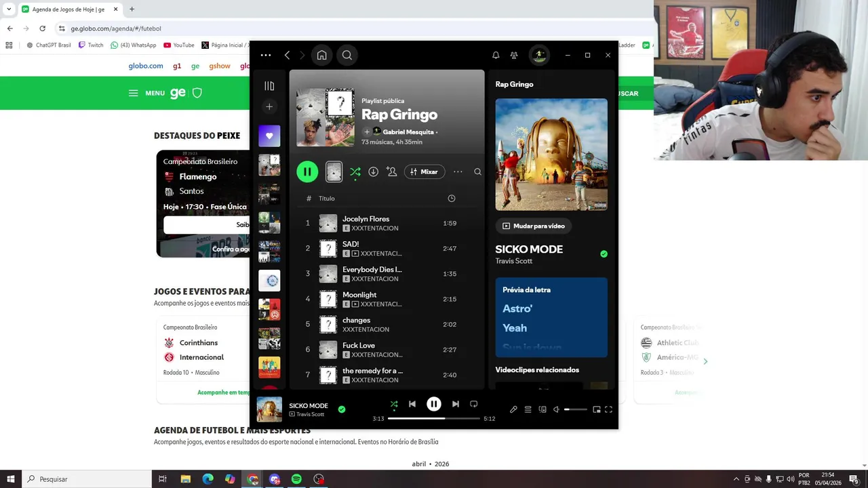This screenshot has height=488, width=868.
Task: Toggle shuffle in the bottom player bar
Action: tap(394, 404)
